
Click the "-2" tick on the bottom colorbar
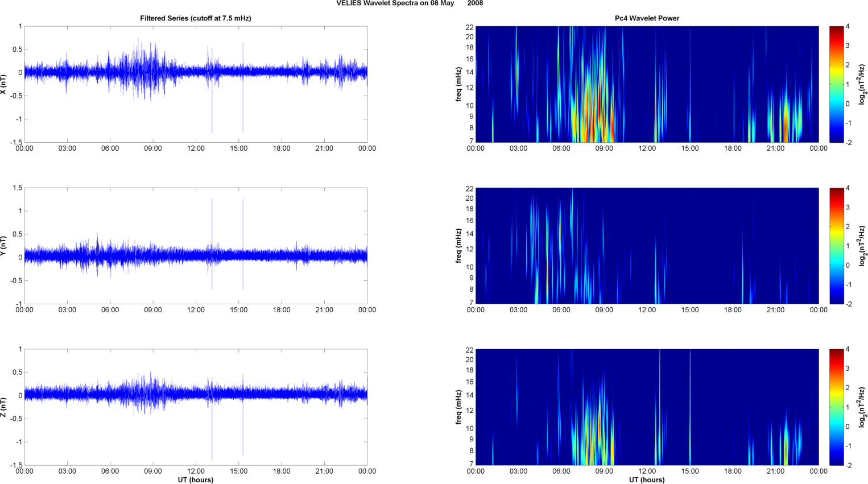pyautogui.click(x=848, y=465)
